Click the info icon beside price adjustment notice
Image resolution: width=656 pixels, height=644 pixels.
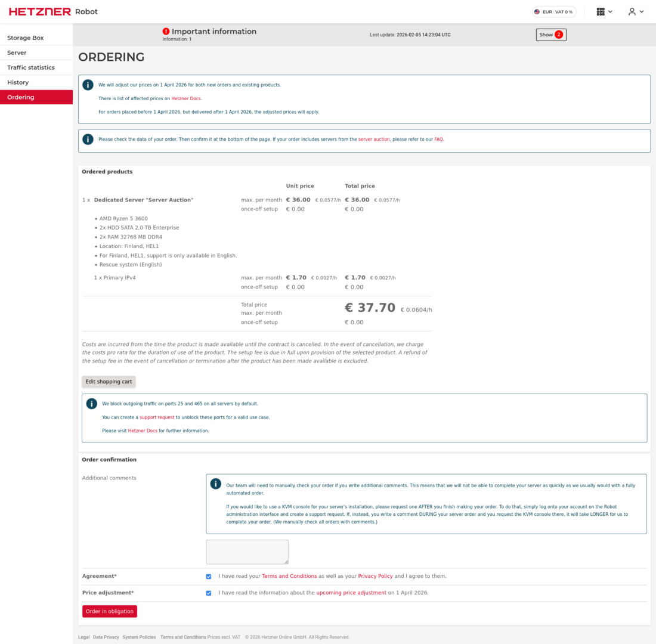[88, 85]
